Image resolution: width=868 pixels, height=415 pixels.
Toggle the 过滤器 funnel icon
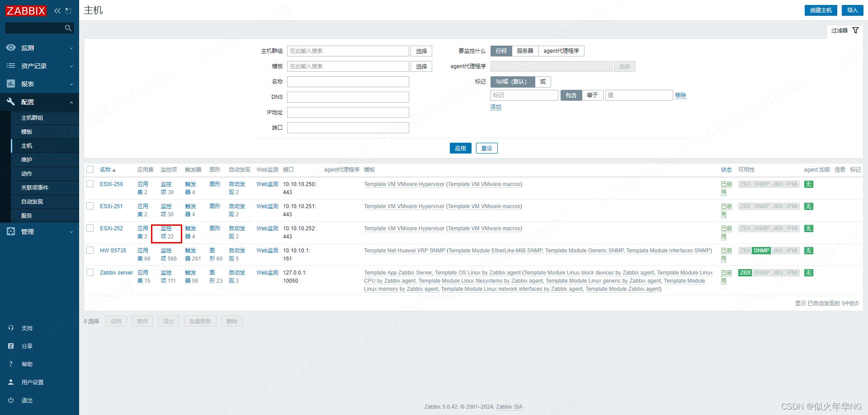pyautogui.click(x=855, y=30)
